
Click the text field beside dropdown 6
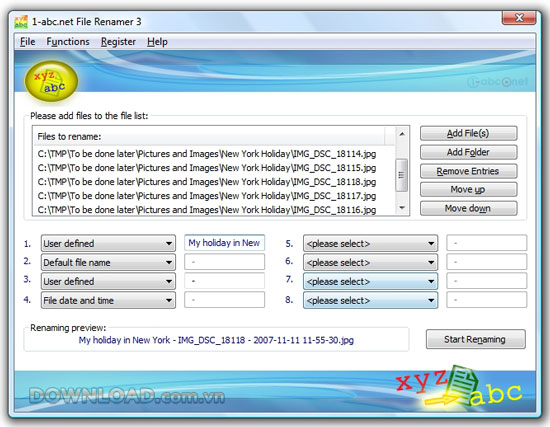[487, 262]
